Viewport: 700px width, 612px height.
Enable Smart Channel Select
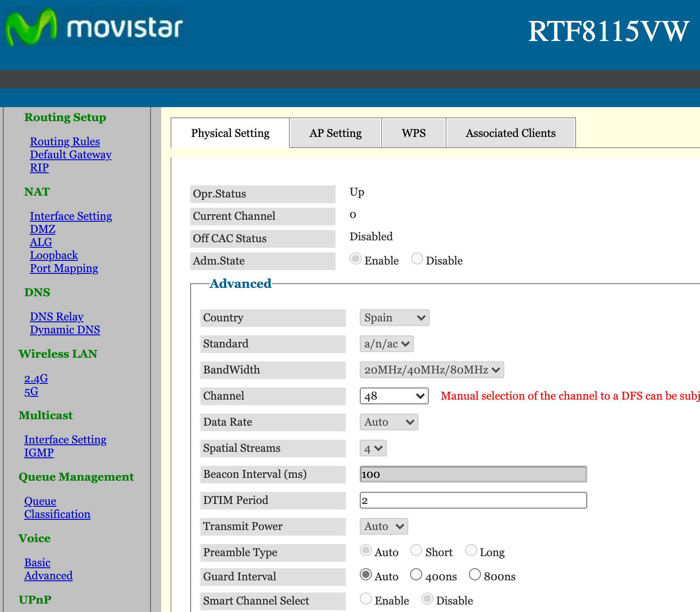[x=366, y=598]
